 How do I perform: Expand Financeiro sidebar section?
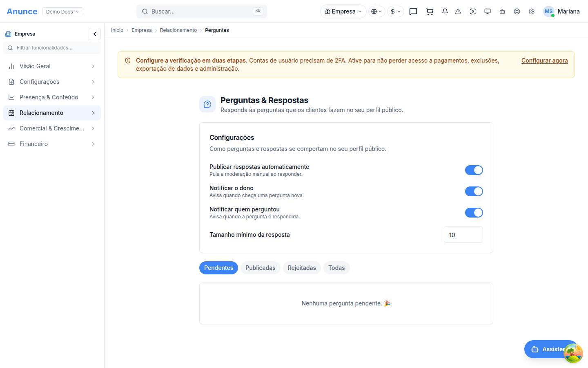click(52, 144)
